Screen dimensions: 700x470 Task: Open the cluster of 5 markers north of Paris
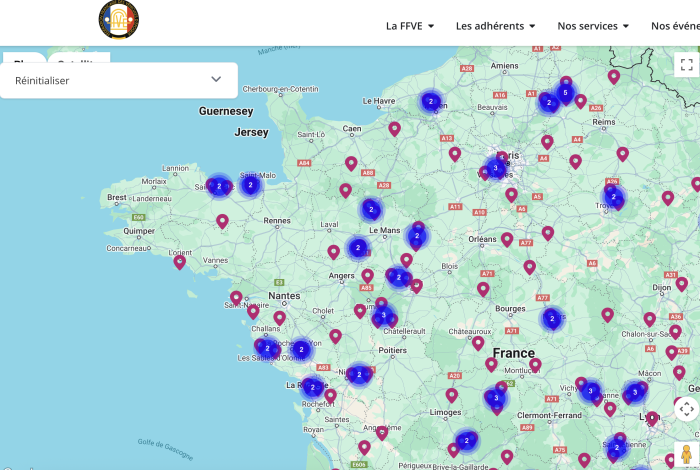pyautogui.click(x=565, y=93)
